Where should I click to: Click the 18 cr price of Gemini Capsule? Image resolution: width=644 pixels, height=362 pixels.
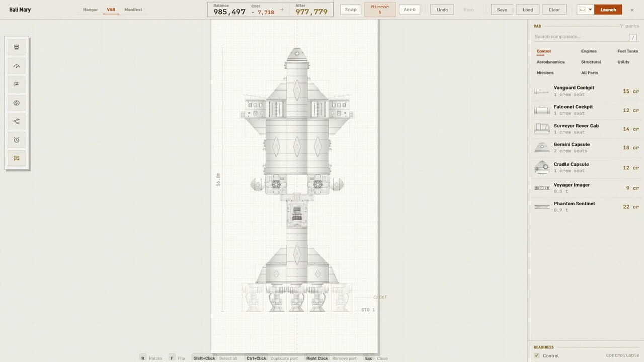(x=631, y=148)
